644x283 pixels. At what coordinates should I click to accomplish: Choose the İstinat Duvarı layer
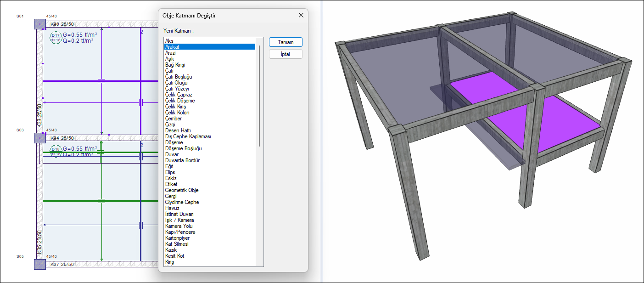tap(179, 214)
